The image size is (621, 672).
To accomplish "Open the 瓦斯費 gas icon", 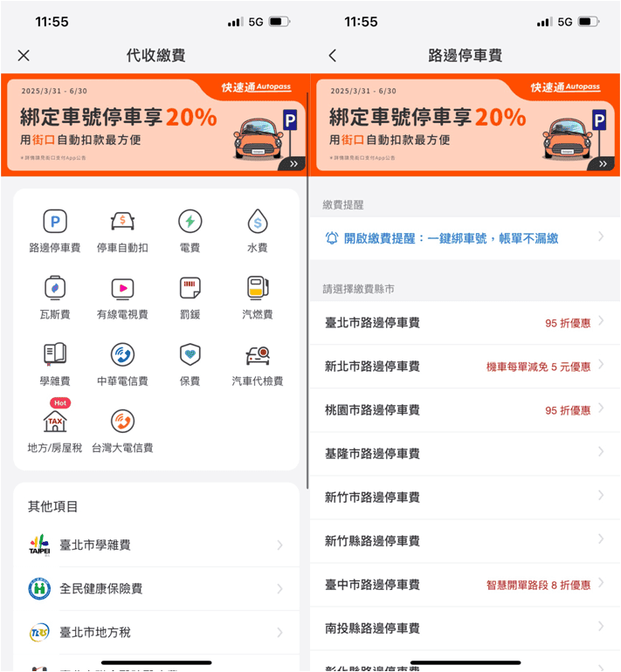I will (55, 288).
